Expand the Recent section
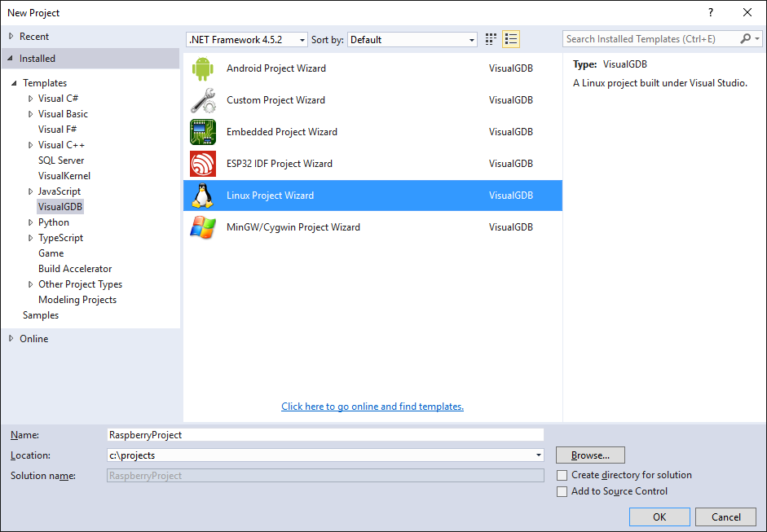Screen dimensions: 767x532 point(11,36)
